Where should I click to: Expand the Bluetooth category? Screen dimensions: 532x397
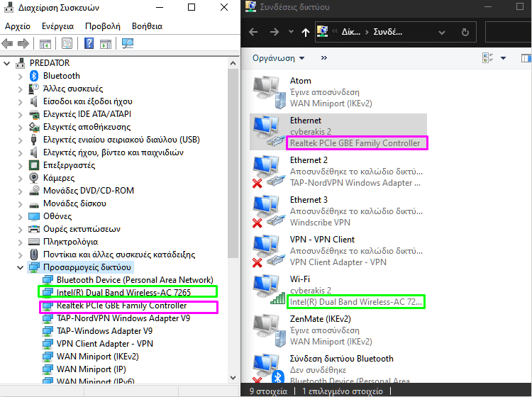[x=20, y=76]
